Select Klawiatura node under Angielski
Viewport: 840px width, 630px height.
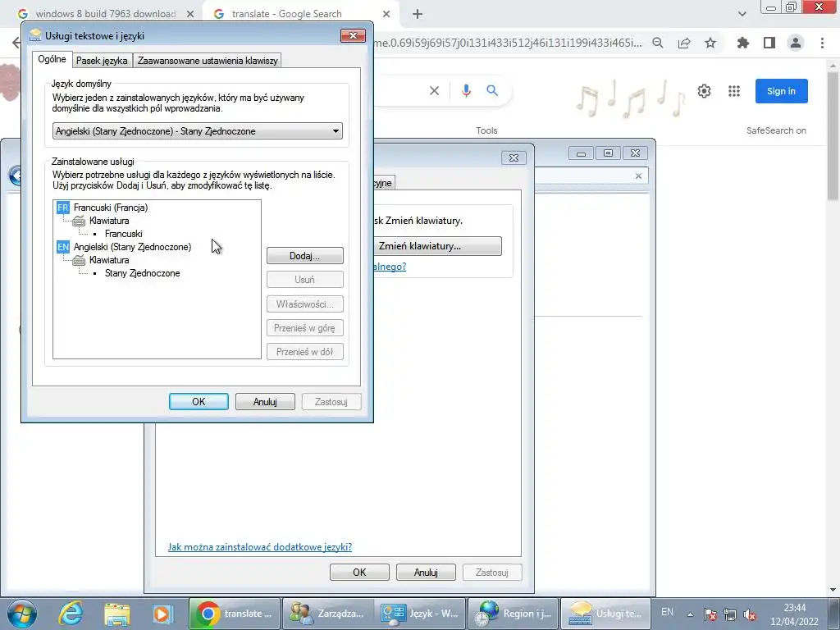click(109, 260)
